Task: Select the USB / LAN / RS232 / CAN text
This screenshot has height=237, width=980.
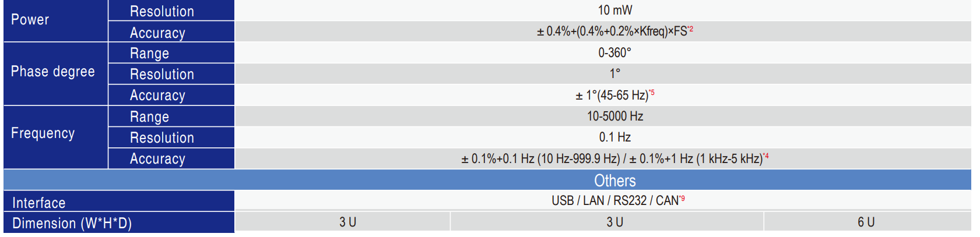Action: [x=614, y=201]
